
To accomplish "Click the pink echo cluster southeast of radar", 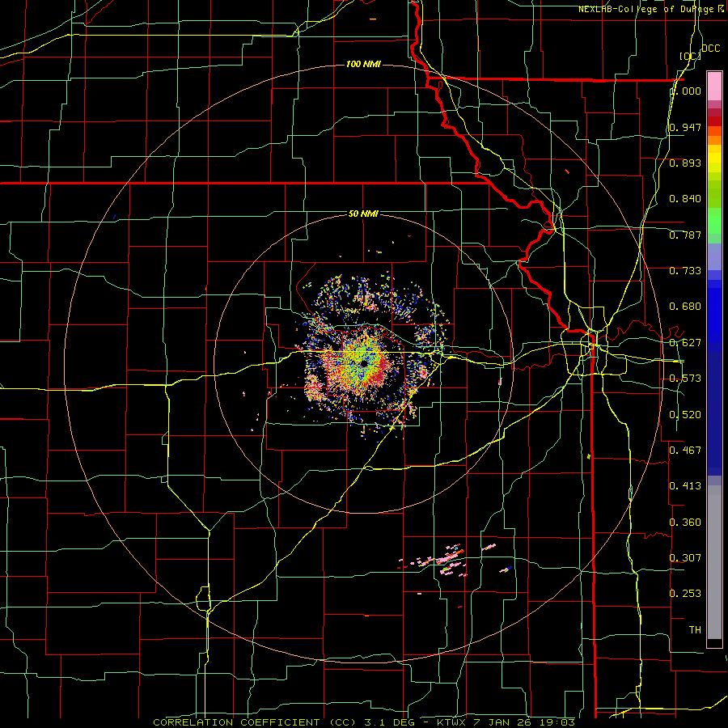I will tap(448, 560).
